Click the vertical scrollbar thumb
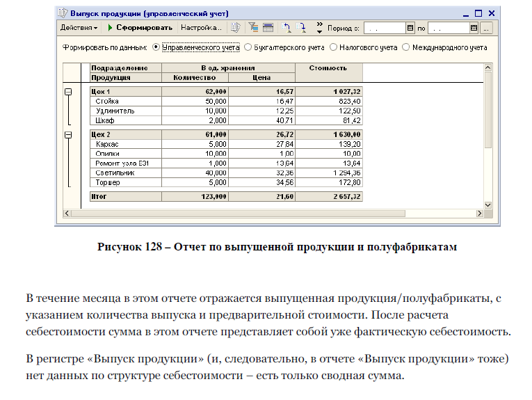532x400 pixels. click(488, 109)
